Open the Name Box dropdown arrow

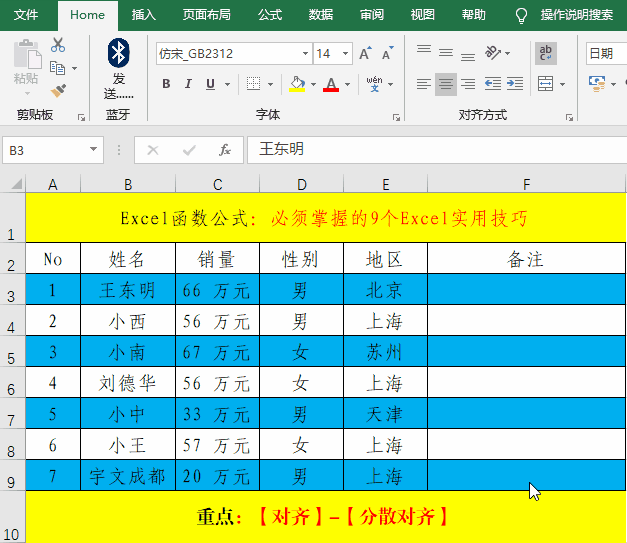(x=95, y=150)
